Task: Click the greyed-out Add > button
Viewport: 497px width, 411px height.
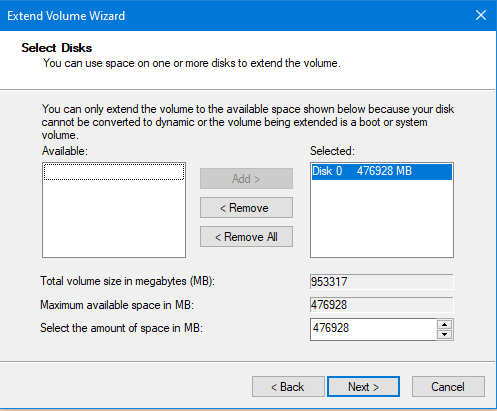Action: (246, 179)
